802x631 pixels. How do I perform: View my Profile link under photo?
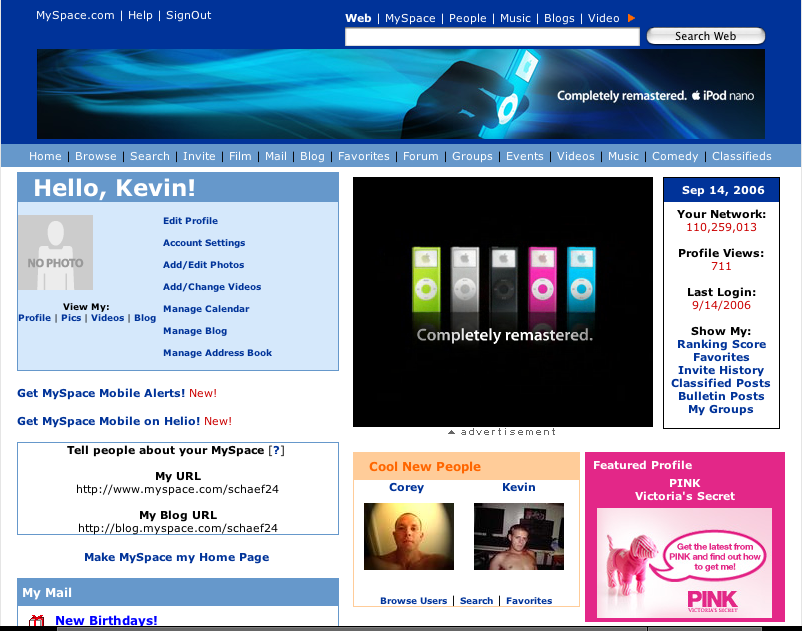(x=35, y=318)
